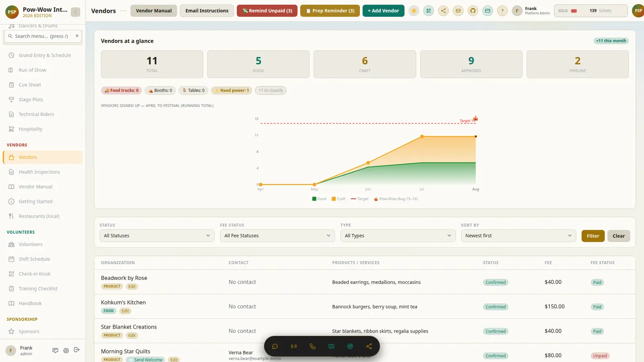
Task: Open settings gear in sidebar footer
Action: pos(66,350)
